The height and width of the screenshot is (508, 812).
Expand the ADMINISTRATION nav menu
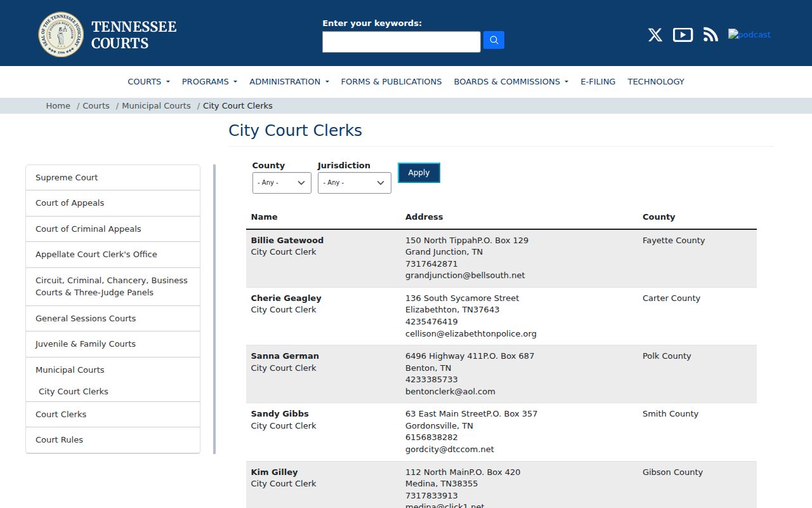(289, 81)
